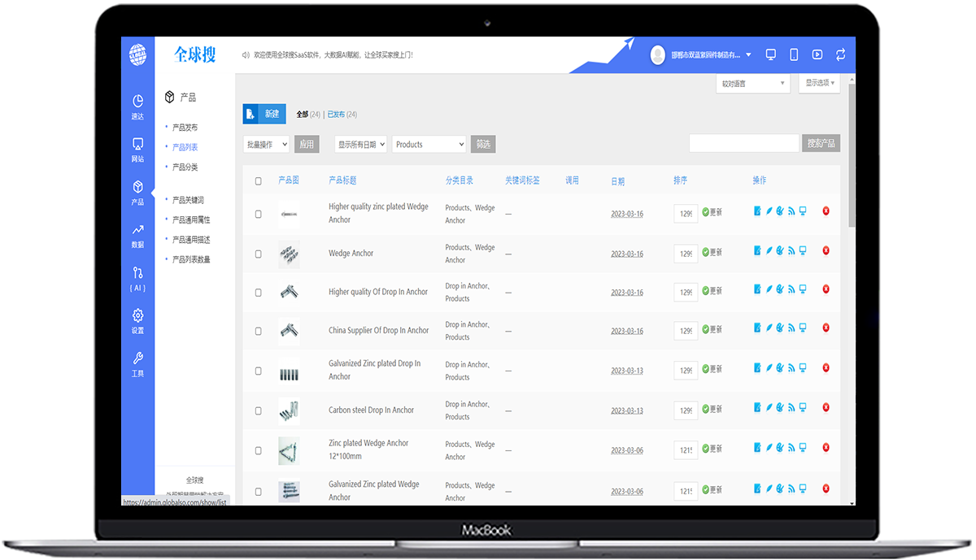Sort by the 日期 date column header
Viewport: 976px width, 560px height.
coord(618,181)
